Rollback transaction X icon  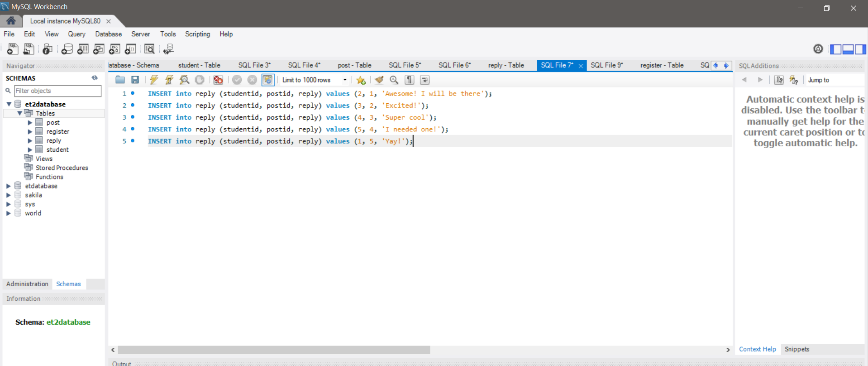tap(252, 80)
